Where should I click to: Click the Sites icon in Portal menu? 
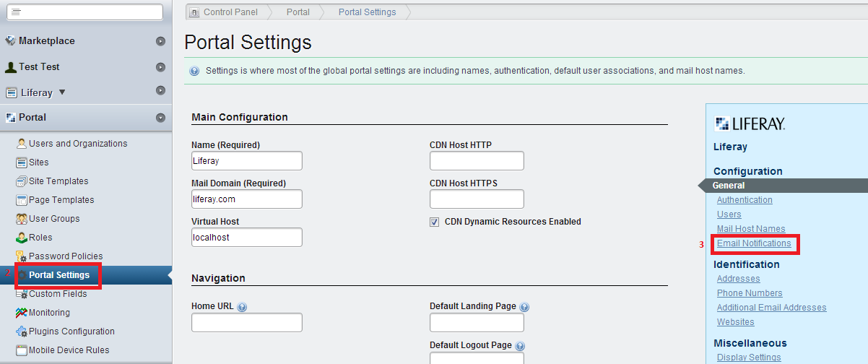point(22,162)
